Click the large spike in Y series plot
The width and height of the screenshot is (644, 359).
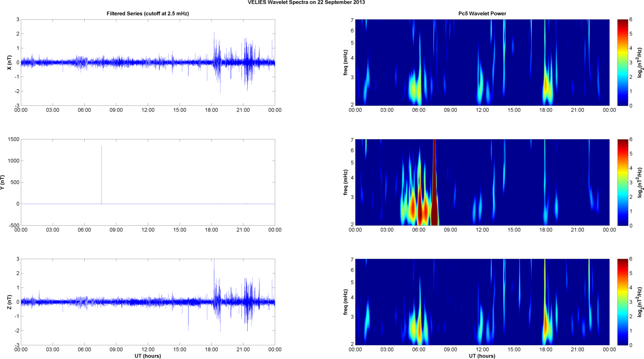click(101, 175)
